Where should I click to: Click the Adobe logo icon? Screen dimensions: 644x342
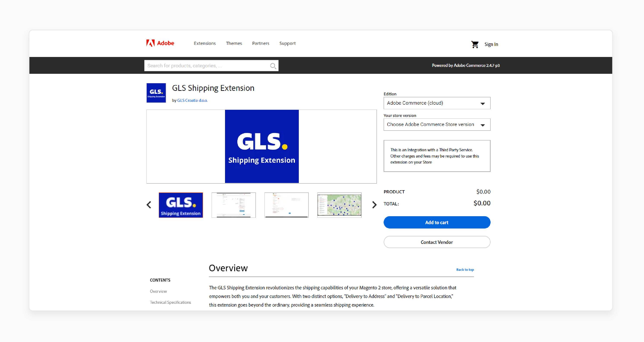tap(149, 43)
